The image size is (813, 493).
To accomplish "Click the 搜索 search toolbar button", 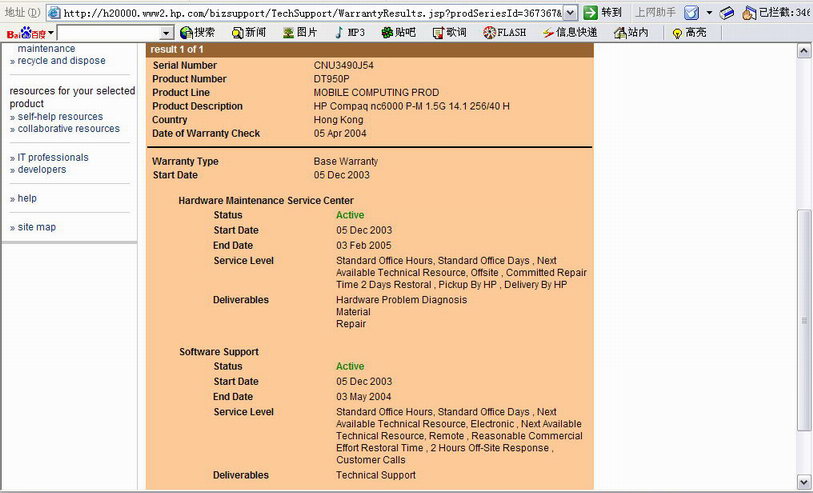I will click(x=196, y=33).
